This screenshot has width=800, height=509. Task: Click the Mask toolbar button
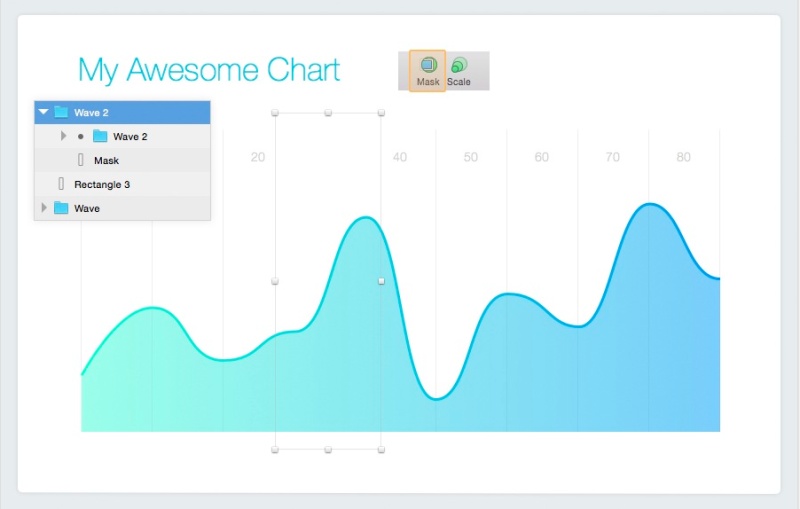coord(428,71)
